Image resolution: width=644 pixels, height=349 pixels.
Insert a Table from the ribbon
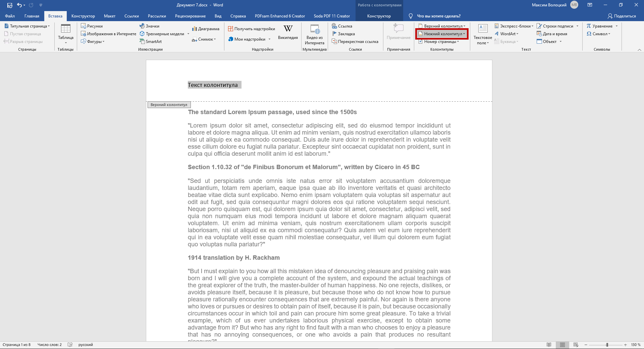(65, 34)
